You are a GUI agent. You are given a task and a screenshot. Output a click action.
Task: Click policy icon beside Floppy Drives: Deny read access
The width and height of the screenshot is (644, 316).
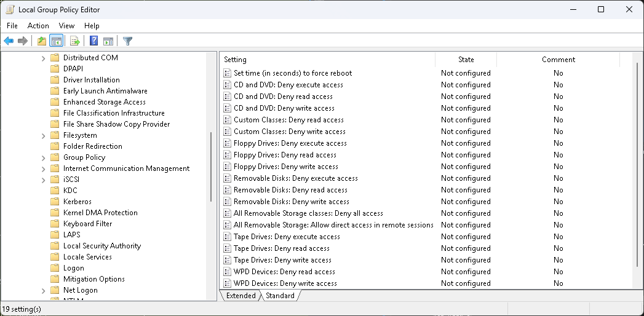coord(227,155)
